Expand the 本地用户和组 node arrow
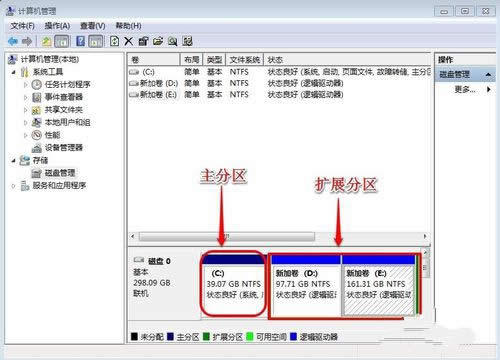This screenshot has height=360, width=500. [x=25, y=123]
